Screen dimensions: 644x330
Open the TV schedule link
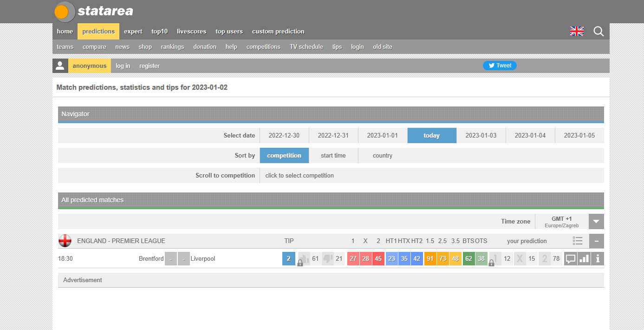(306, 46)
